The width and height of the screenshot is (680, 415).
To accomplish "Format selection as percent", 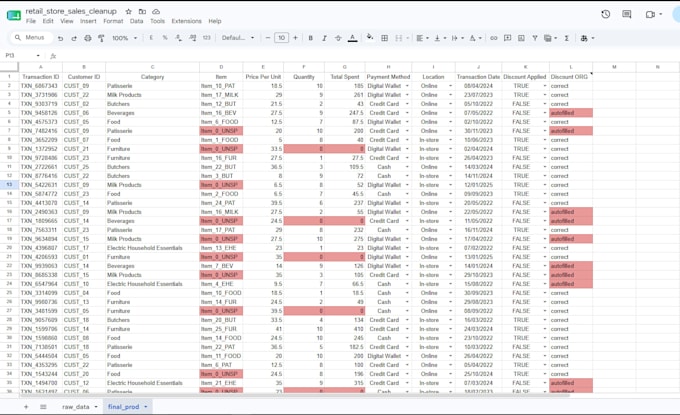I will pos(165,38).
